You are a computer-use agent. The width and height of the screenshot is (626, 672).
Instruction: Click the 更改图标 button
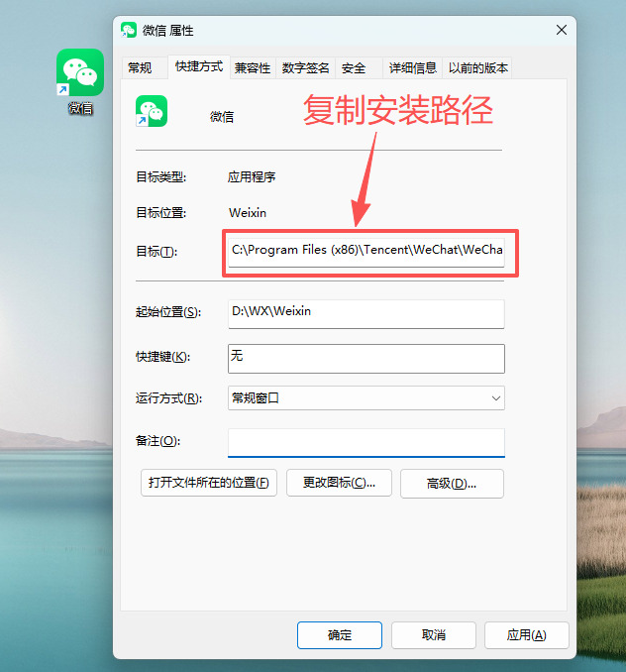click(x=339, y=483)
